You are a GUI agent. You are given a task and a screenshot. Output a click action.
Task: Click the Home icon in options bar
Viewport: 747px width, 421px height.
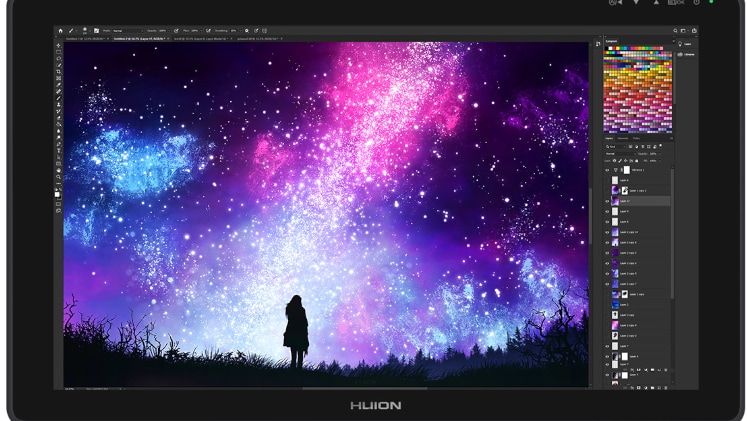(61, 31)
